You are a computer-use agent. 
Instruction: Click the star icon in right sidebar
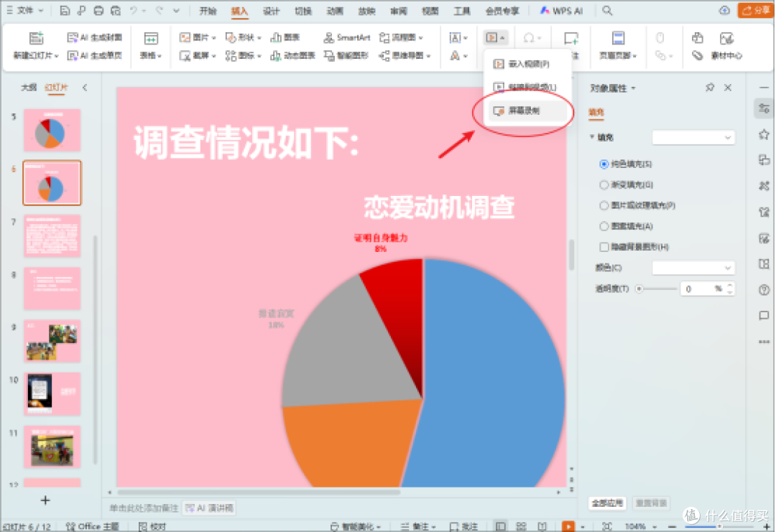tap(764, 134)
